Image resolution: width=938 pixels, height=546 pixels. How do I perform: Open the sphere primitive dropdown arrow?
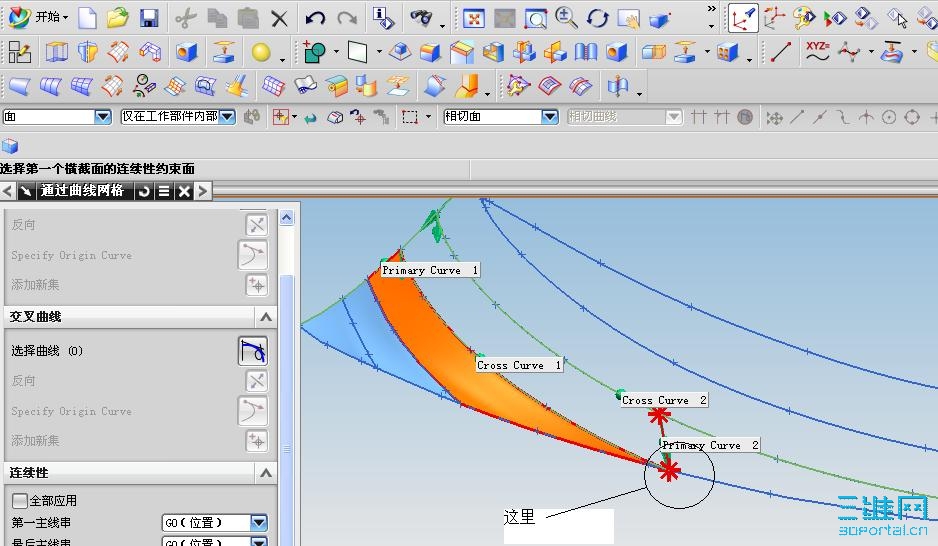tap(282, 60)
